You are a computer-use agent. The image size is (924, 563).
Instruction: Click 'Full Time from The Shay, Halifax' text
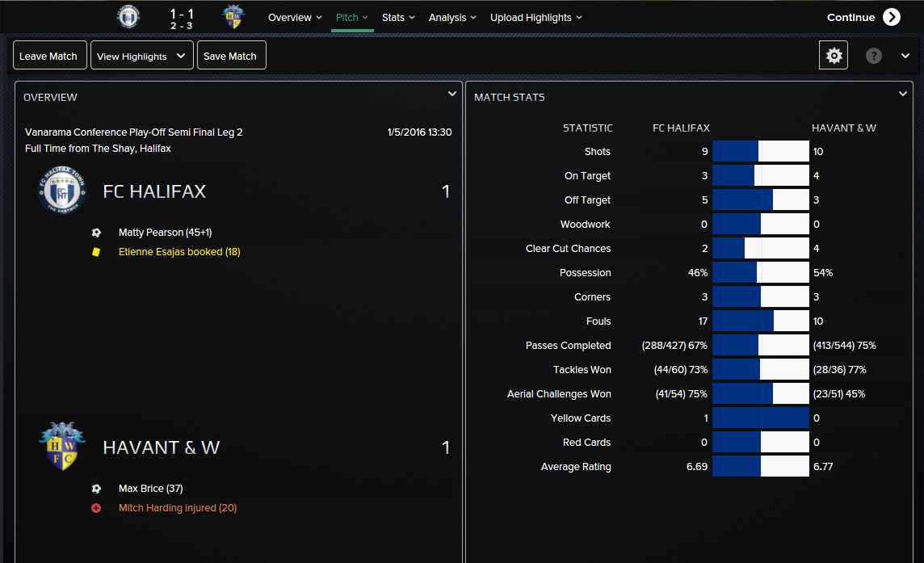(x=98, y=149)
